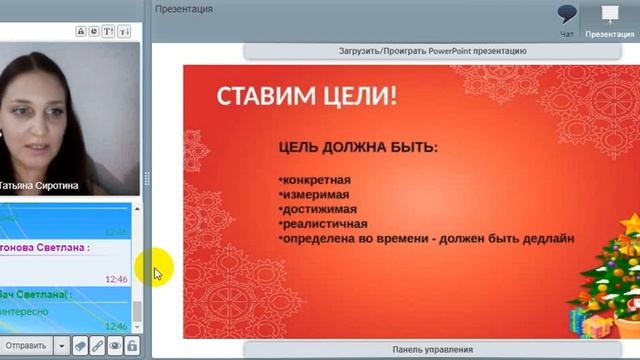Click the chat scrollbar thumb
The width and height of the screenshot is (640, 360).
click(138, 311)
